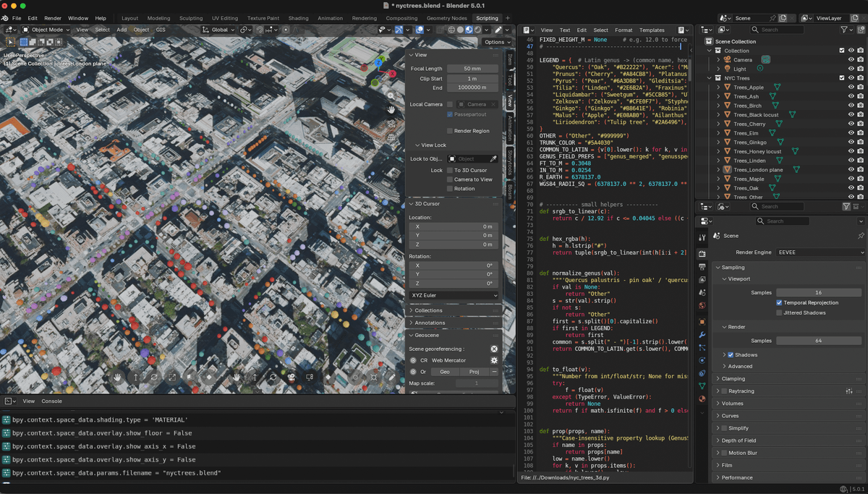Image resolution: width=868 pixels, height=494 pixels.
Task: Open the Templates menu in text editor
Action: point(652,30)
